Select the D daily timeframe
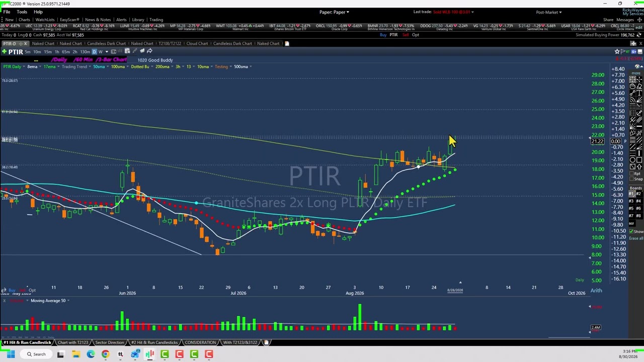This screenshot has width=644, height=362. pos(94,52)
